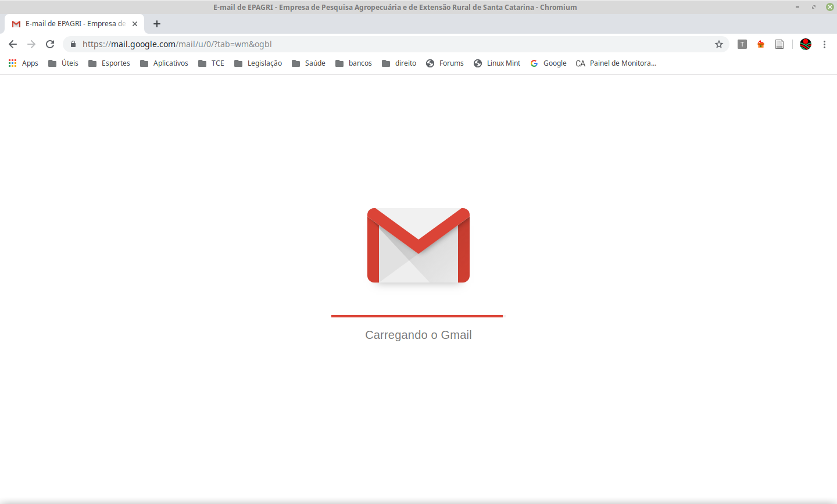Click the Carregando o Gmail text
Image resolution: width=837 pixels, height=504 pixels.
(419, 335)
